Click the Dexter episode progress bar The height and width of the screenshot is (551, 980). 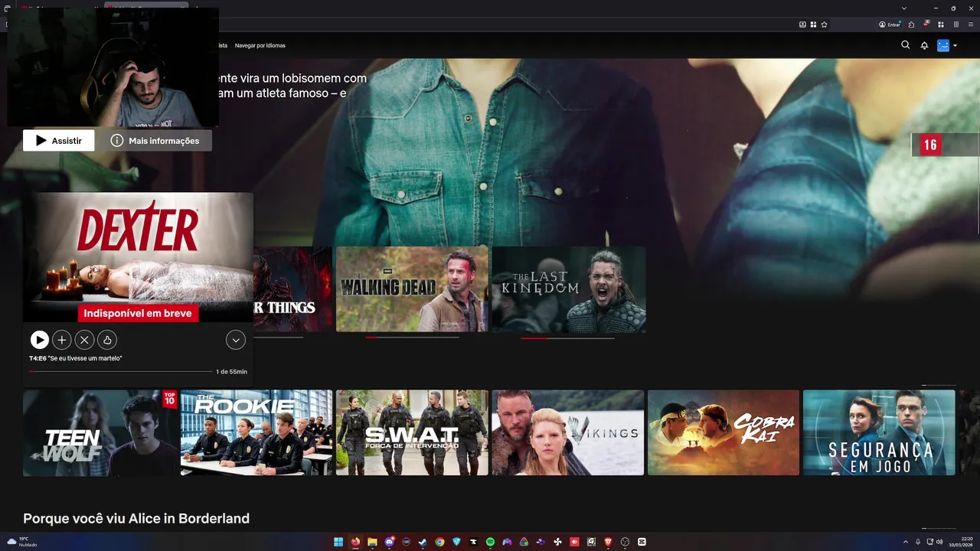coord(120,371)
